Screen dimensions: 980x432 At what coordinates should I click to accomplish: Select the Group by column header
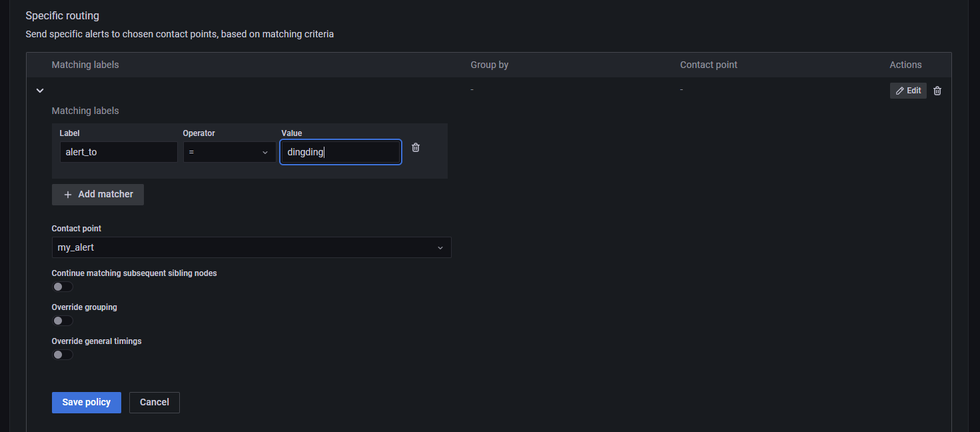tap(489, 65)
